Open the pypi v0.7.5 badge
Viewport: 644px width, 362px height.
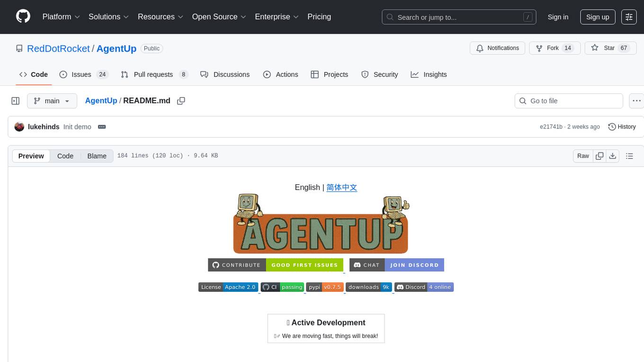pyautogui.click(x=325, y=287)
